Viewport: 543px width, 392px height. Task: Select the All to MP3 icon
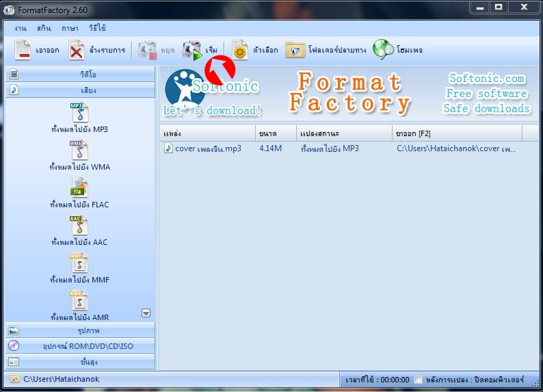click(79, 112)
